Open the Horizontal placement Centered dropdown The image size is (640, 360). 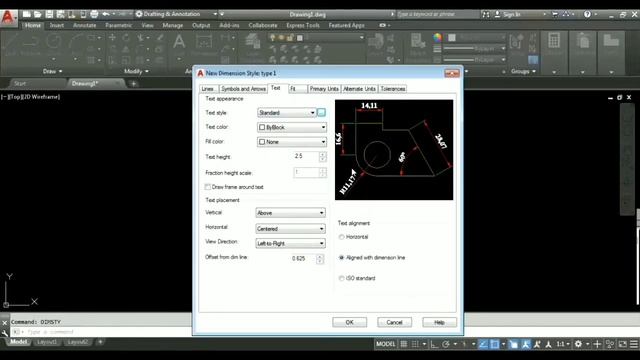(x=290, y=229)
